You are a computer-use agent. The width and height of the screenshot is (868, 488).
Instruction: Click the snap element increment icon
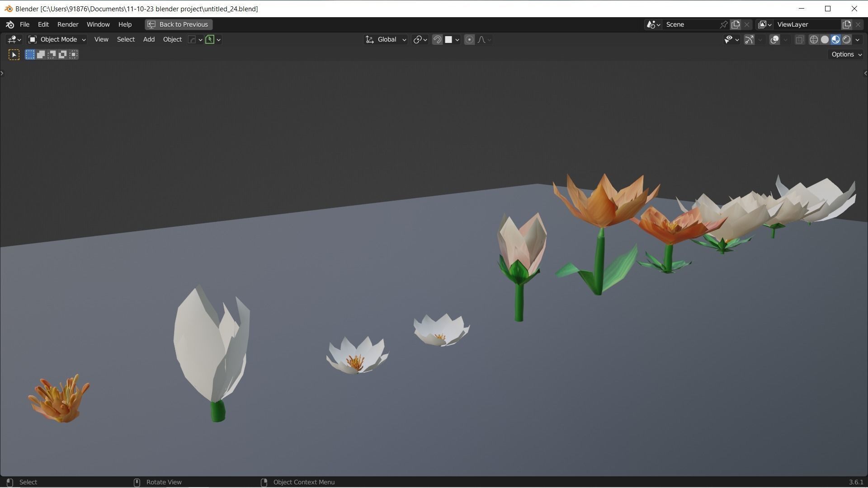click(x=448, y=40)
